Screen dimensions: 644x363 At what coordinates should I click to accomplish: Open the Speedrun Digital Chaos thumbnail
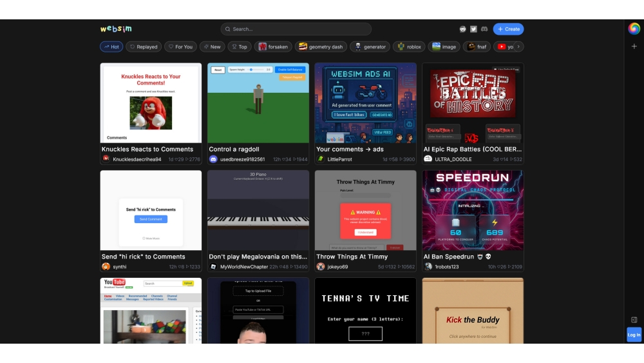[473, 210]
